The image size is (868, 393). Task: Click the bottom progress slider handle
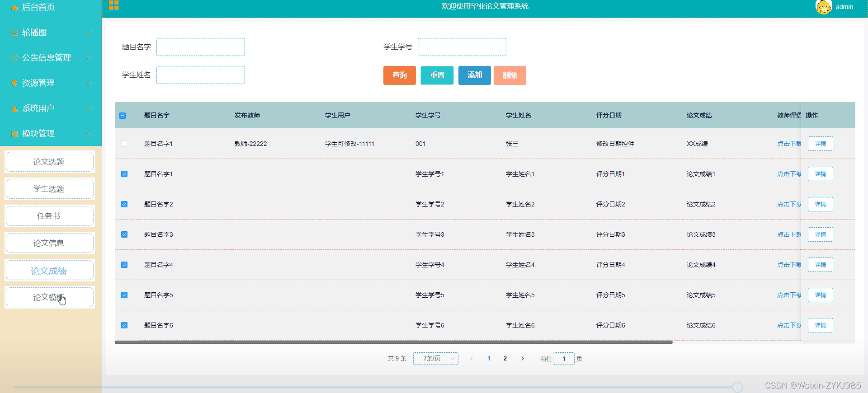pyautogui.click(x=737, y=387)
